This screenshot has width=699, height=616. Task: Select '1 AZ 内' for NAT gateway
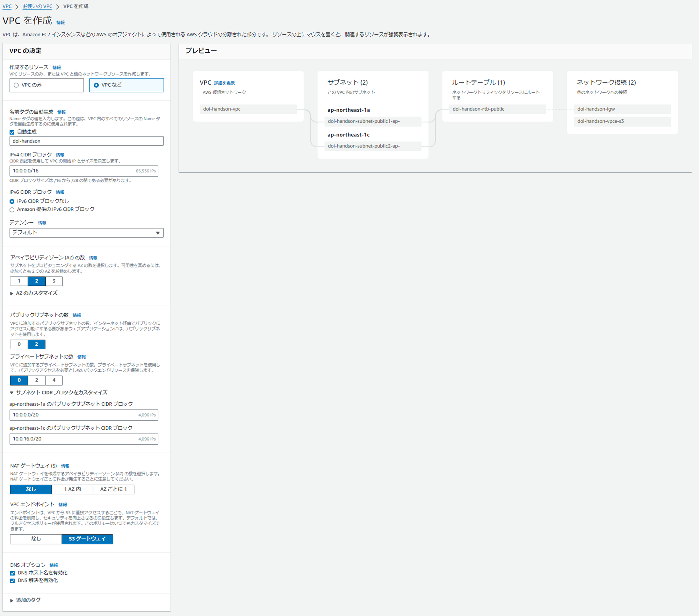pyautogui.click(x=72, y=489)
